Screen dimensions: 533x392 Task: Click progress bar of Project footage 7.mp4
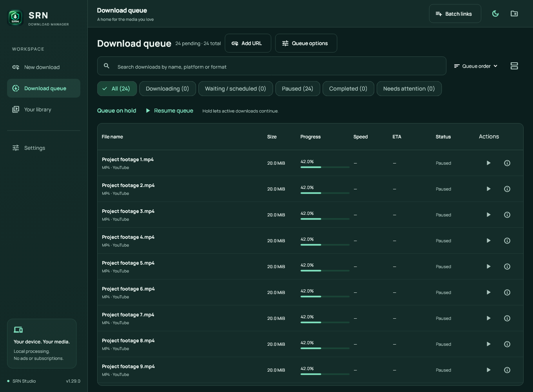[x=325, y=322]
